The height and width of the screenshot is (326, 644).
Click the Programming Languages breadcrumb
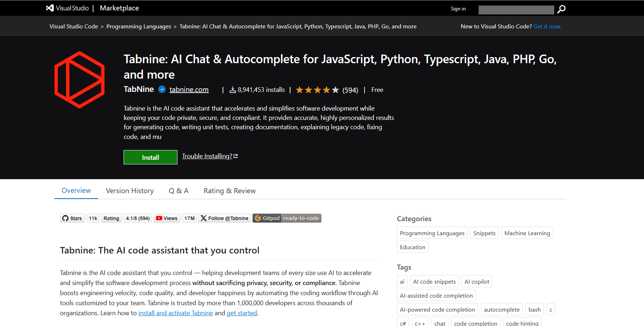click(139, 27)
